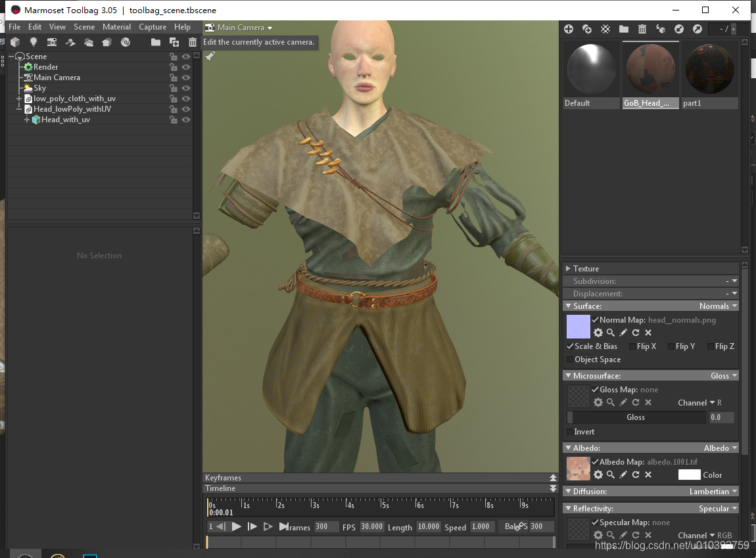Reload the Normal Map texture
Image resolution: width=756 pixels, height=558 pixels.
click(x=636, y=333)
